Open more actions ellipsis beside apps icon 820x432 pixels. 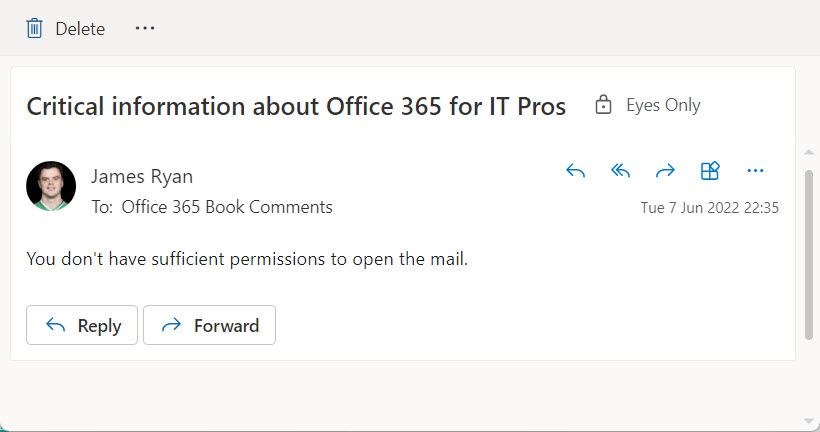click(x=755, y=170)
